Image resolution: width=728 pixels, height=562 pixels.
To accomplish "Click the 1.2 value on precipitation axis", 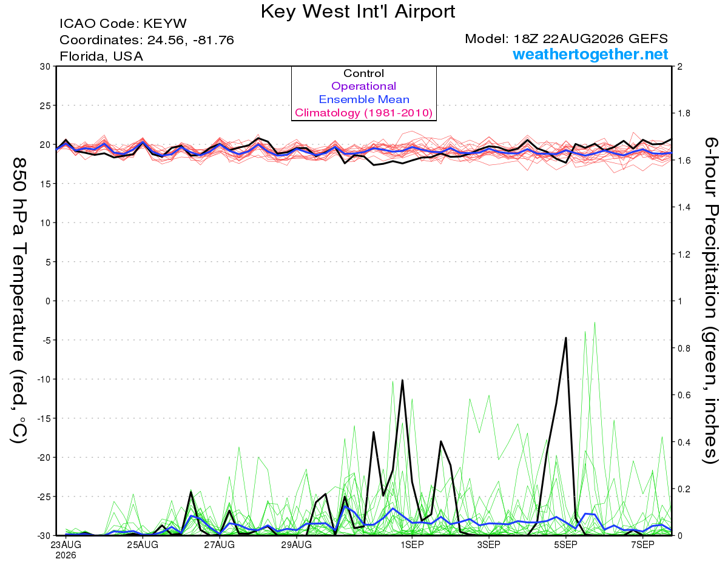I will tap(683, 254).
